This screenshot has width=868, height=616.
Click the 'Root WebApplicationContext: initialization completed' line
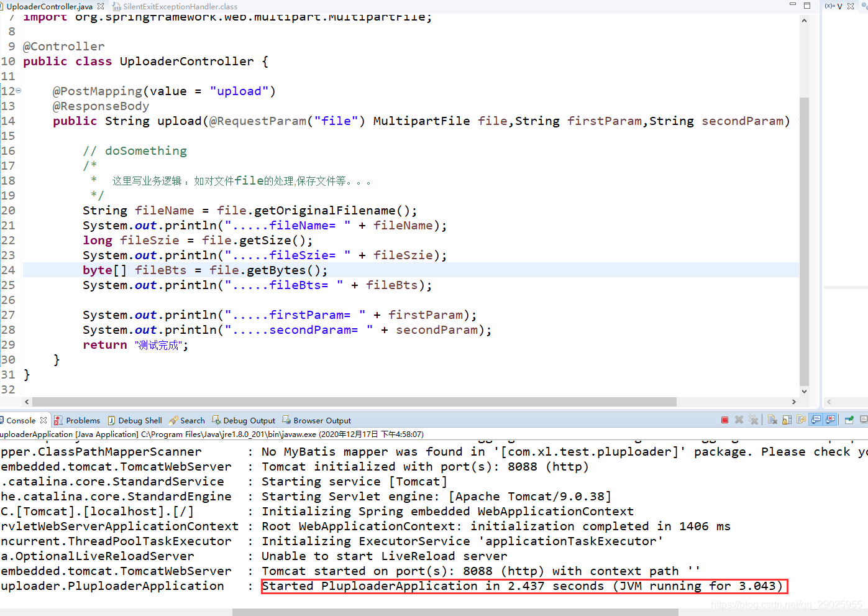pyautogui.click(x=496, y=526)
